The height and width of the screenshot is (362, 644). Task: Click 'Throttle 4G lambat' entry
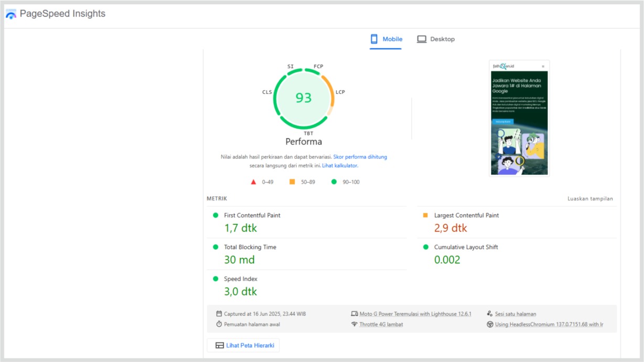tap(381, 324)
